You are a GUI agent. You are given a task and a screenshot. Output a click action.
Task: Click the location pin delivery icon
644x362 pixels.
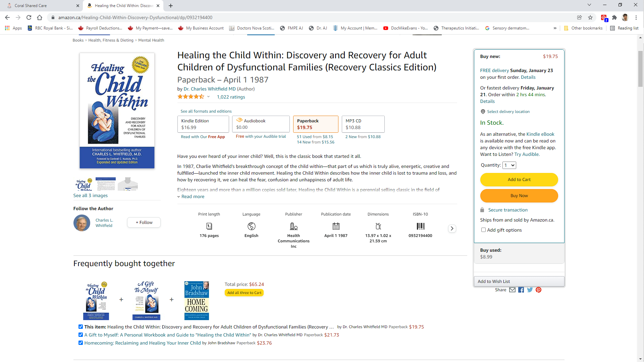point(483,112)
